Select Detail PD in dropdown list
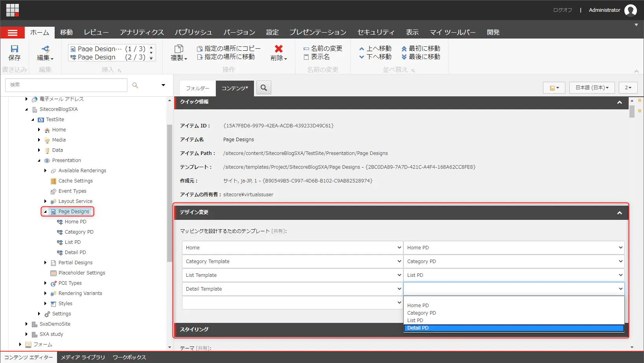Image resolution: width=644 pixels, height=363 pixels. click(514, 328)
